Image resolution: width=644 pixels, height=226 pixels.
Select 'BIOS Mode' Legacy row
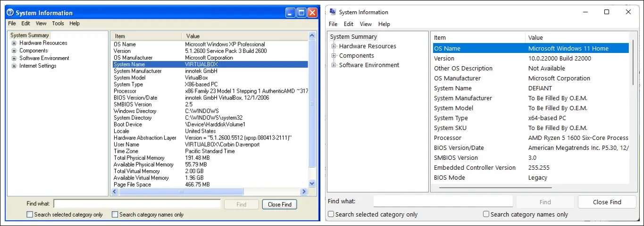pyautogui.click(x=531, y=177)
